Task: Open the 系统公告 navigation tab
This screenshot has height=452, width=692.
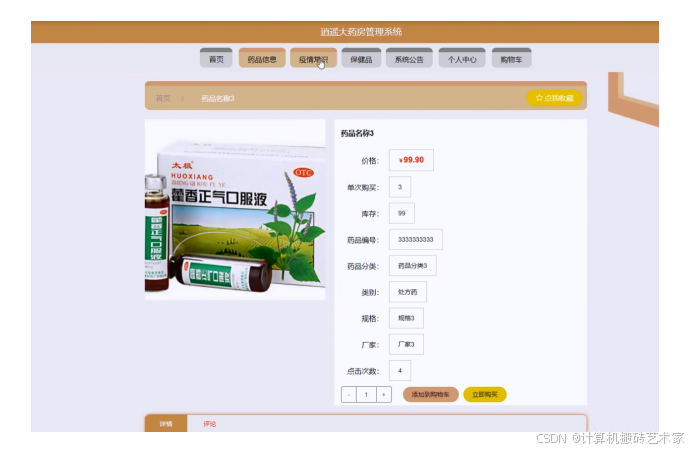Action: tap(409, 58)
